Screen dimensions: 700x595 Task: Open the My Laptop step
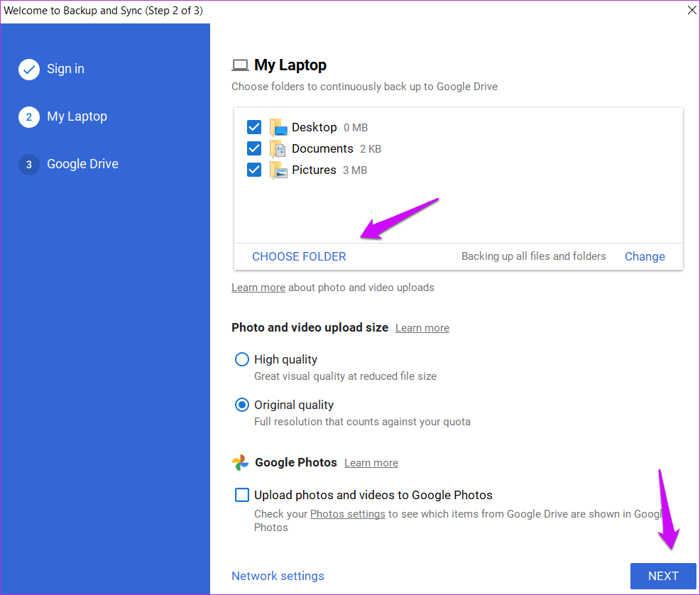click(x=77, y=116)
